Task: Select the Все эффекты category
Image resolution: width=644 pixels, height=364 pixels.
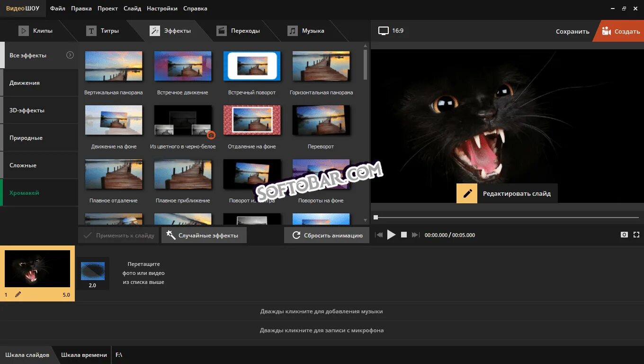Action: (39, 55)
